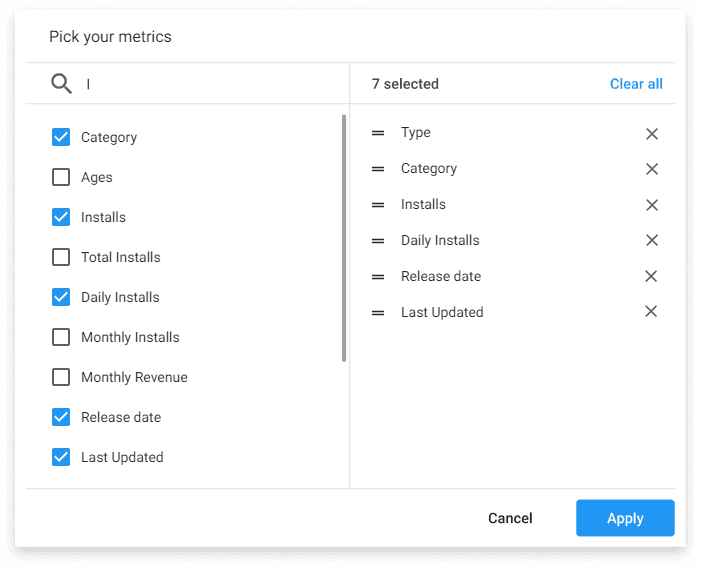Image resolution: width=701 pixels, height=568 pixels.
Task: Click the metrics search input field
Action: (x=210, y=84)
